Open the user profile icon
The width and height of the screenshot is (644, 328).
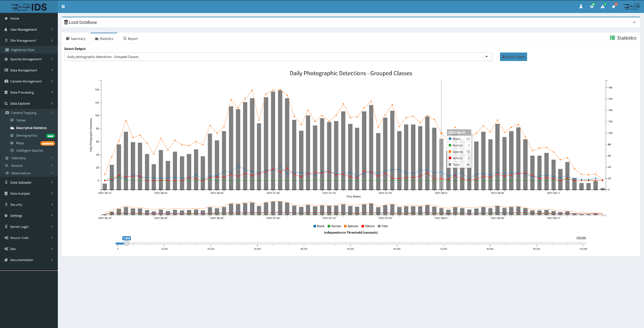(x=581, y=6)
